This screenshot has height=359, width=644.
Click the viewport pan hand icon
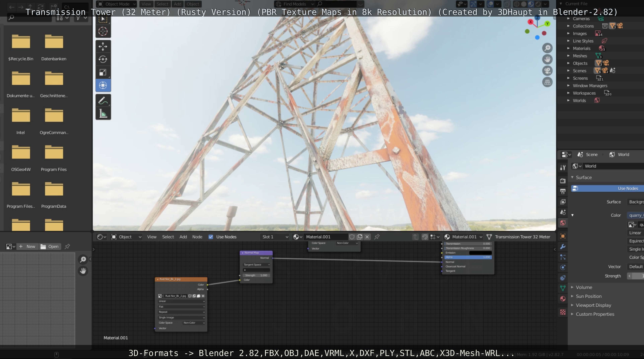coord(547,59)
